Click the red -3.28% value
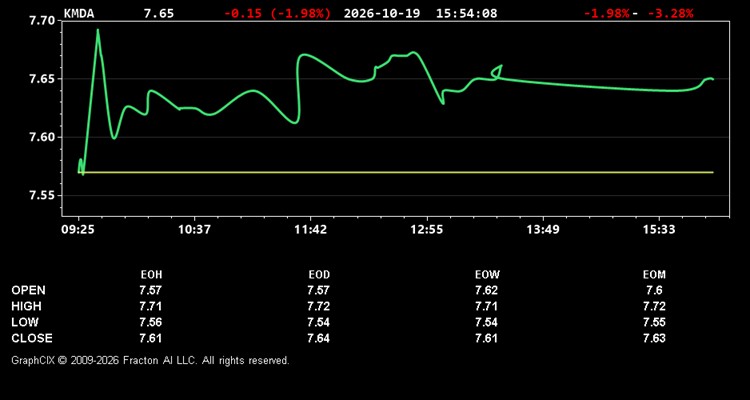750x400 pixels. point(671,13)
